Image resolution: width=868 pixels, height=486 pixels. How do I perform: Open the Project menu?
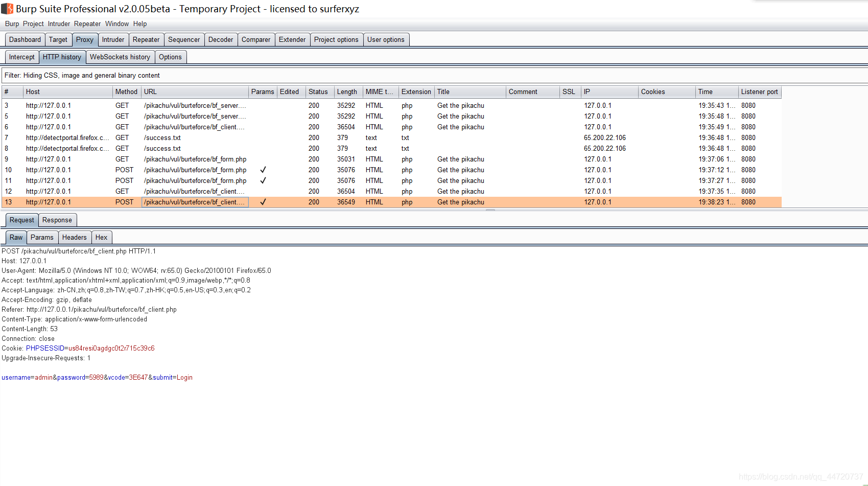pos(33,24)
